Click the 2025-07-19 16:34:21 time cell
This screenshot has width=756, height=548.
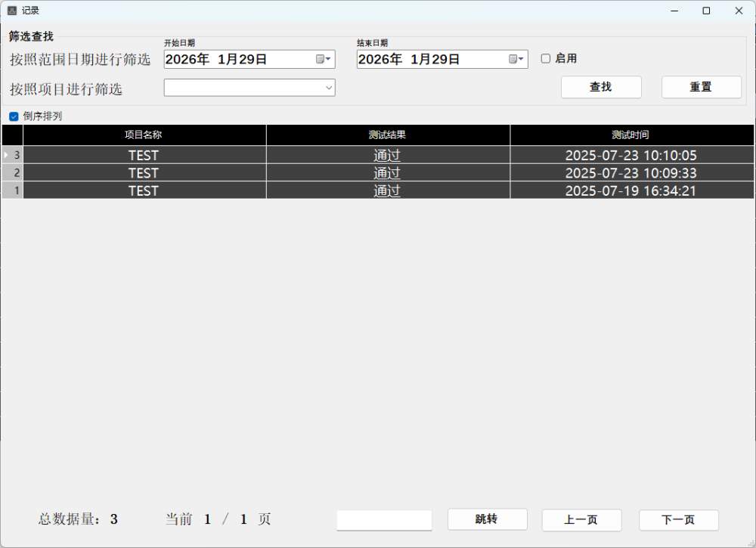coord(631,190)
